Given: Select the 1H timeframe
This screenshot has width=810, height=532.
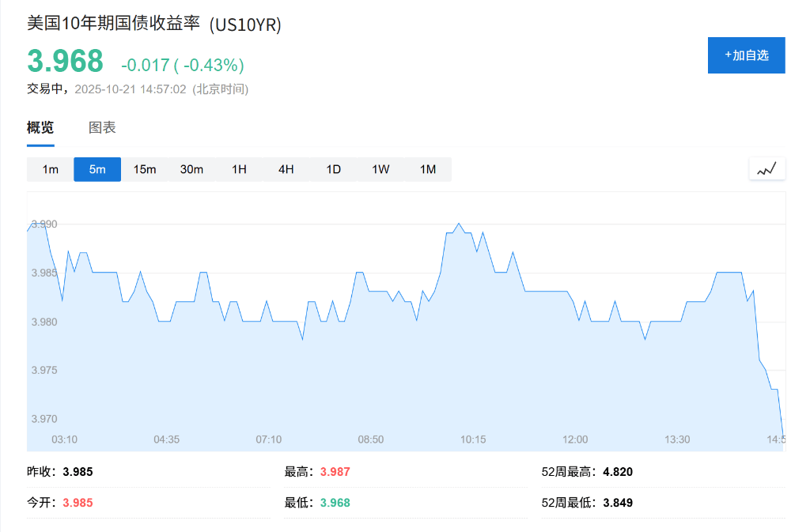Looking at the screenshot, I should (239, 168).
